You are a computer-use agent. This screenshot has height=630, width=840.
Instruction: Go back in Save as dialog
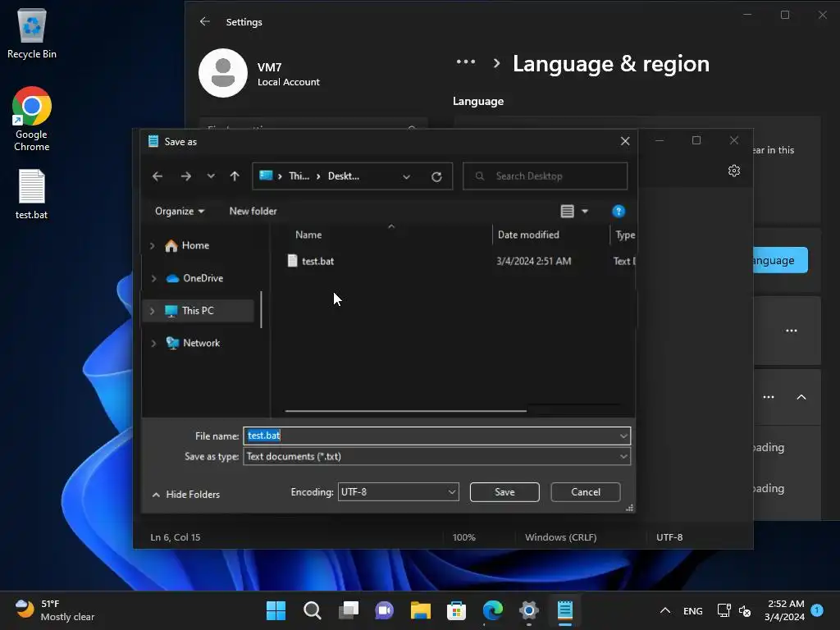point(157,176)
